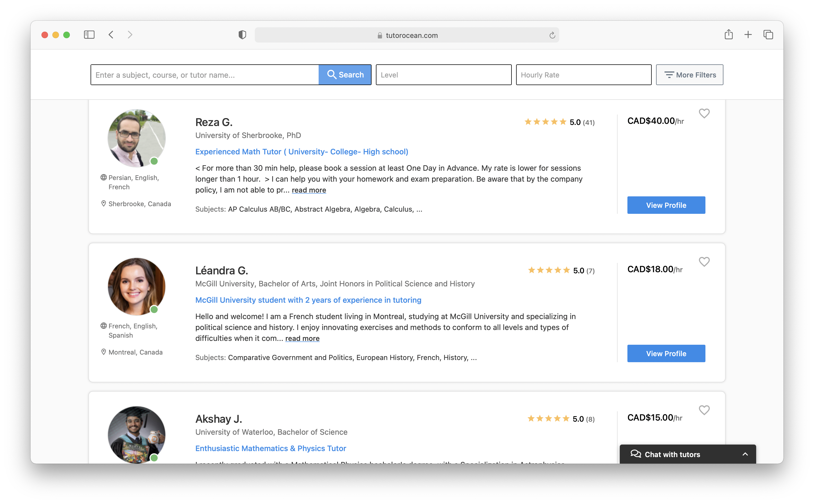Show the Safari tab overview
This screenshot has width=814, height=504.
tap(768, 35)
